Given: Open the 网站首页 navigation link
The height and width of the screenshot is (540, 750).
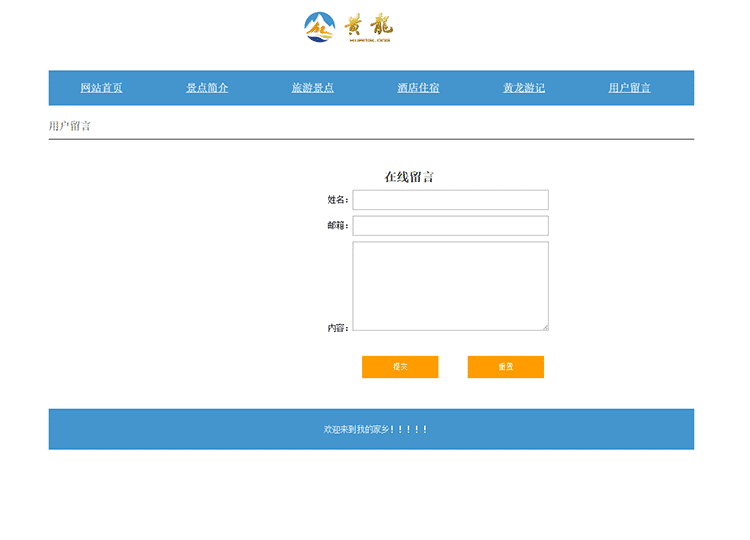Looking at the screenshot, I should click(101, 88).
